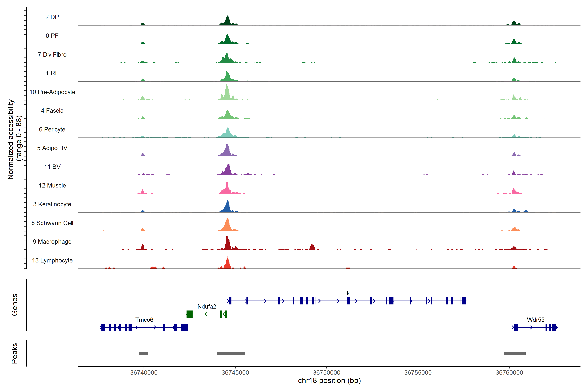Select the green Ndufa2 large exon box
This screenshot has width=588, height=392.
[x=189, y=314]
